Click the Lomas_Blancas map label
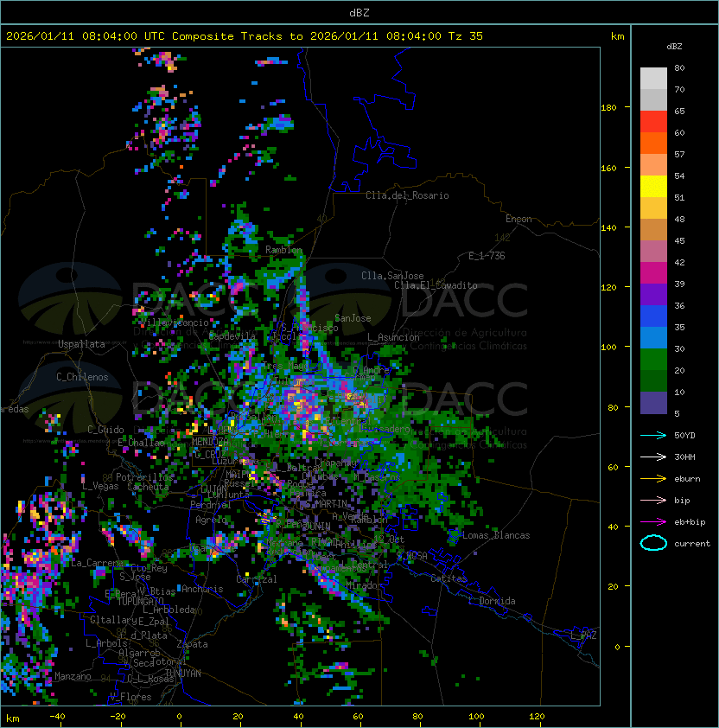The image size is (719, 728). [496, 535]
